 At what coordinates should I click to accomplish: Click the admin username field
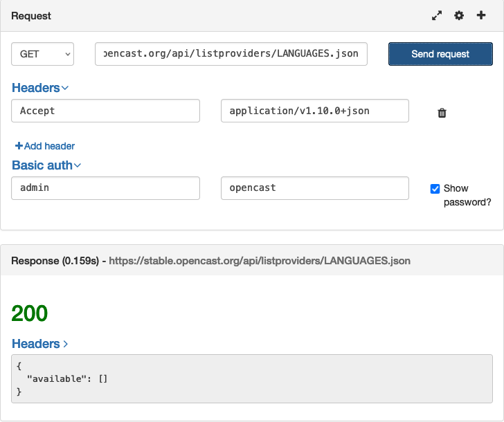coord(105,188)
